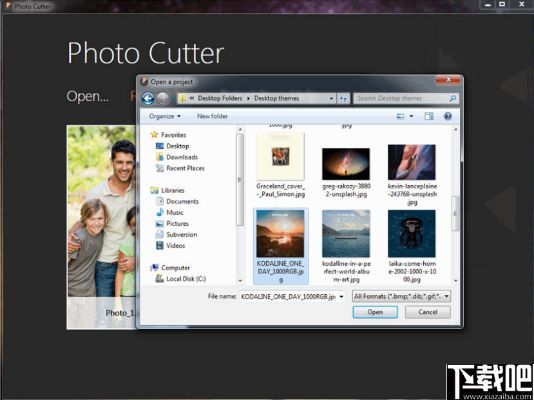Click the file list scroll up arrow
This screenshot has height=400, width=534.
pos(456,129)
